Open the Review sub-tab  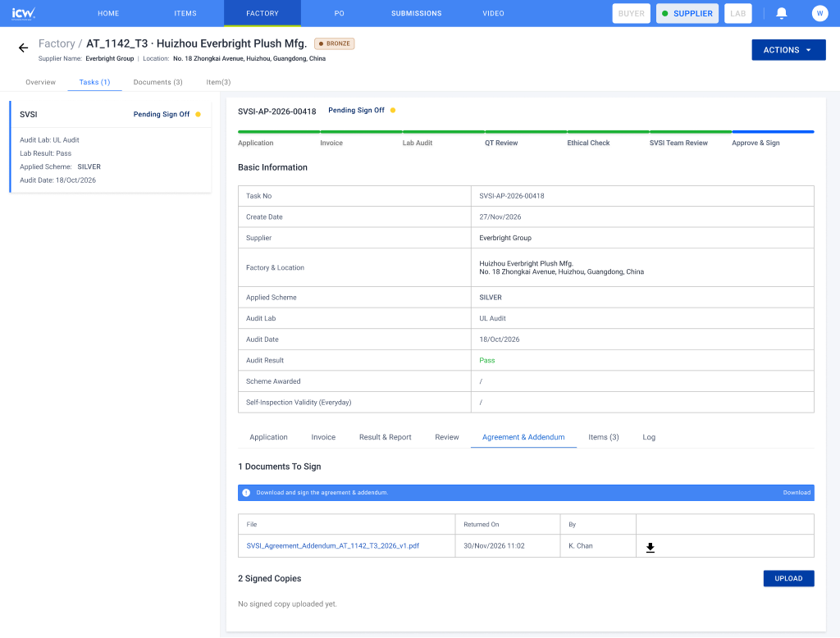(447, 437)
